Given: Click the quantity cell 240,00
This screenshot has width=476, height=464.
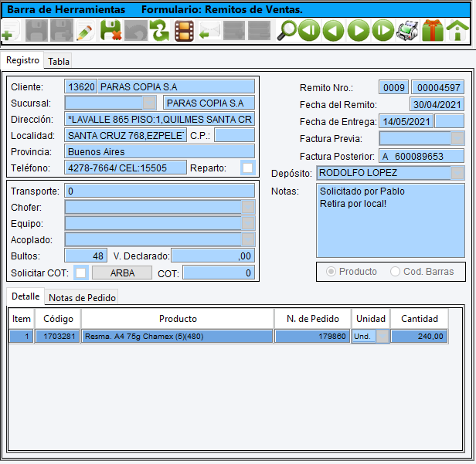Looking at the screenshot, I should tap(420, 337).
